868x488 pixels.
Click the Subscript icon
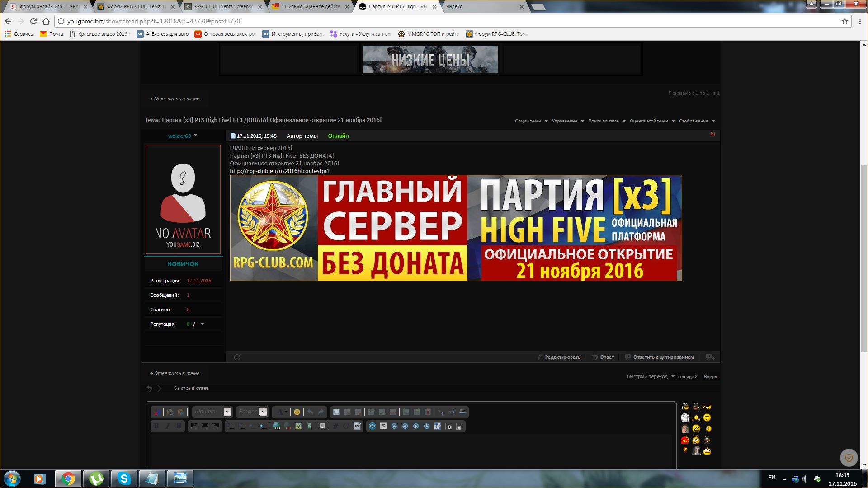click(441, 412)
